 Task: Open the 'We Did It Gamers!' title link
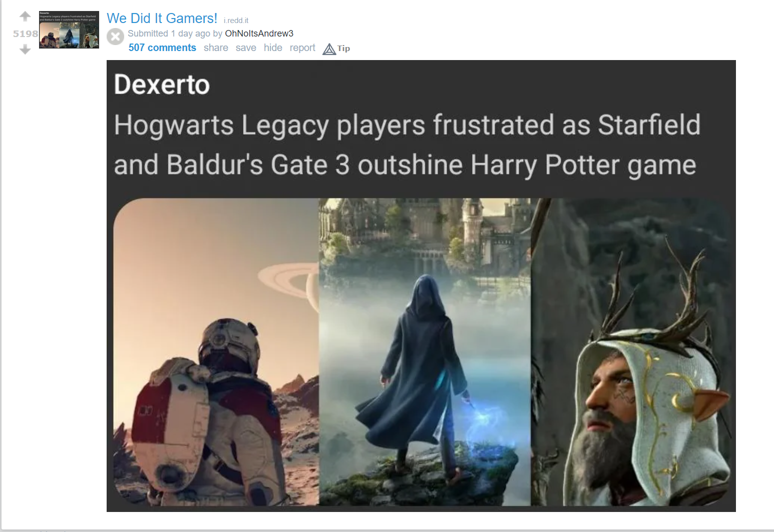(x=162, y=19)
